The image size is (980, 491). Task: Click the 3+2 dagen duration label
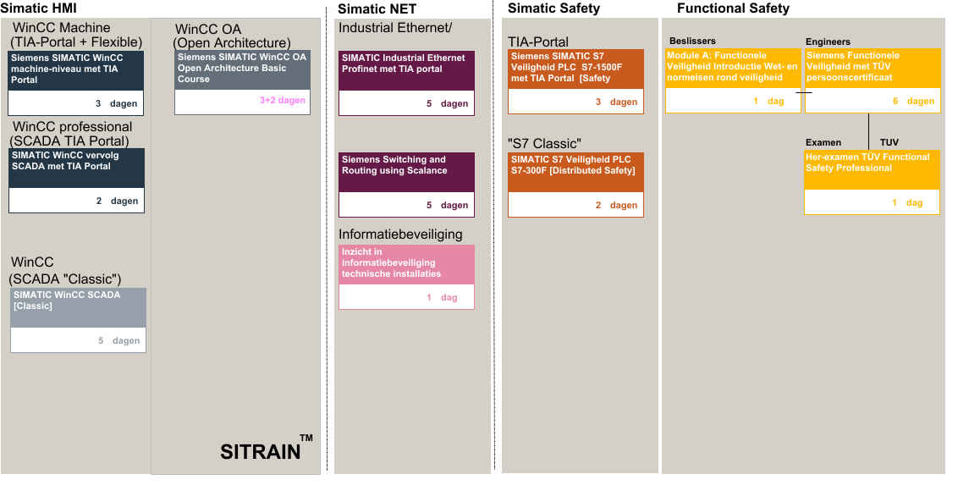click(282, 100)
